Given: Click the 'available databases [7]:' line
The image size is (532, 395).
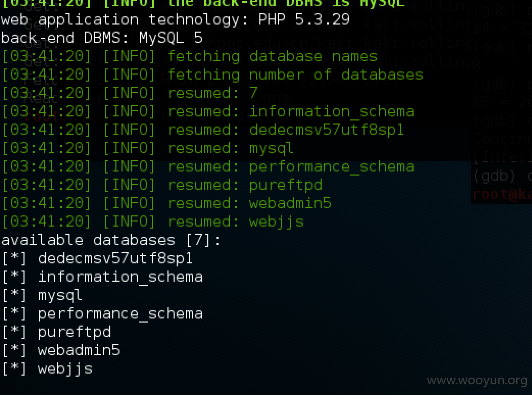Looking at the screenshot, I should [111, 240].
